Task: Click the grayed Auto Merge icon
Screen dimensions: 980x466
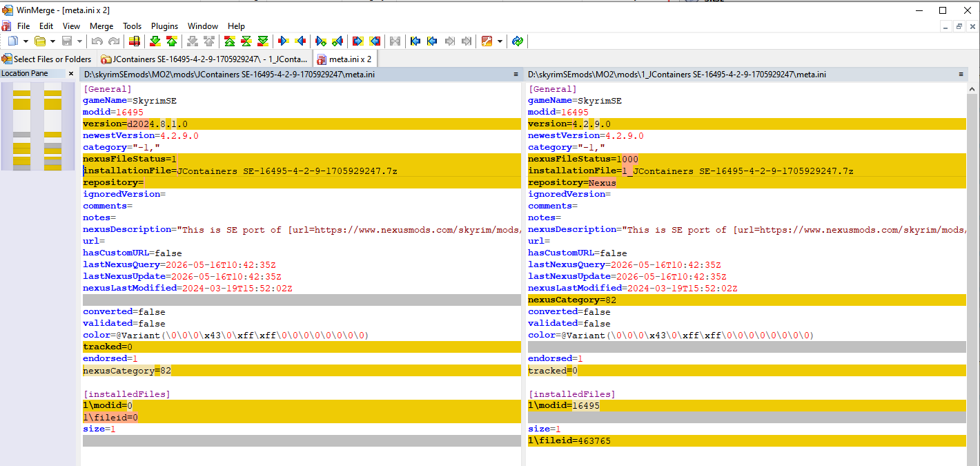Action: 395,41
